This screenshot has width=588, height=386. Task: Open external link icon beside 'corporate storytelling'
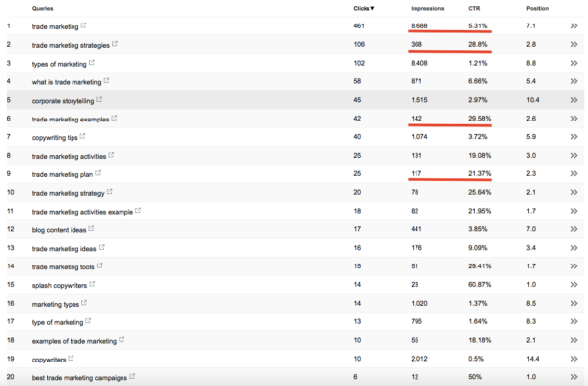pos(99,99)
